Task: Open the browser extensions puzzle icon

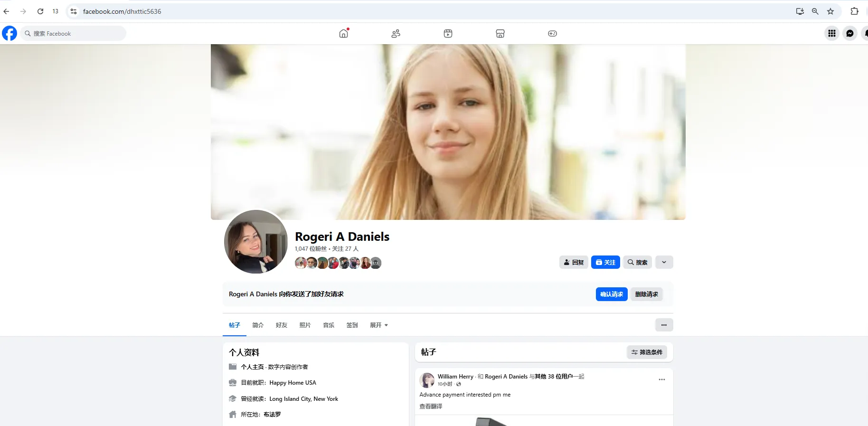Action: (x=854, y=11)
